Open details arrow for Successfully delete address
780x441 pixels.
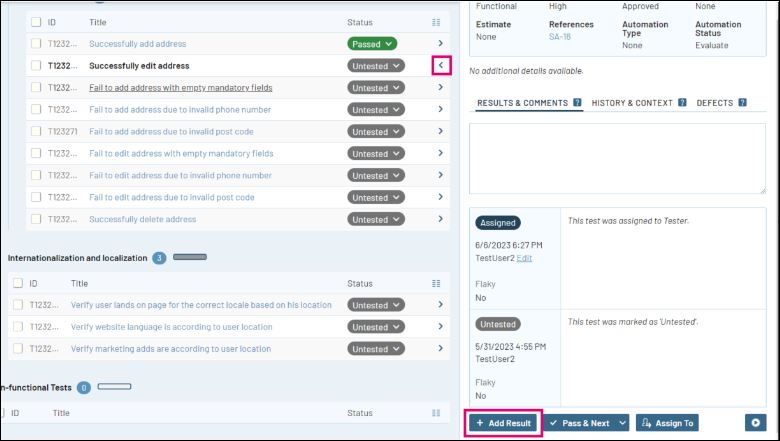coord(440,219)
